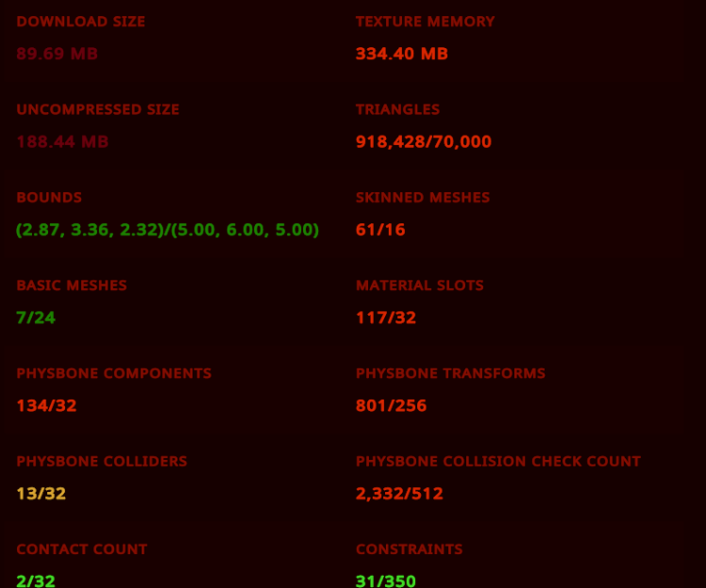Select the 61/16 skinned meshes value
The width and height of the screenshot is (706, 588).
pyautogui.click(x=380, y=230)
